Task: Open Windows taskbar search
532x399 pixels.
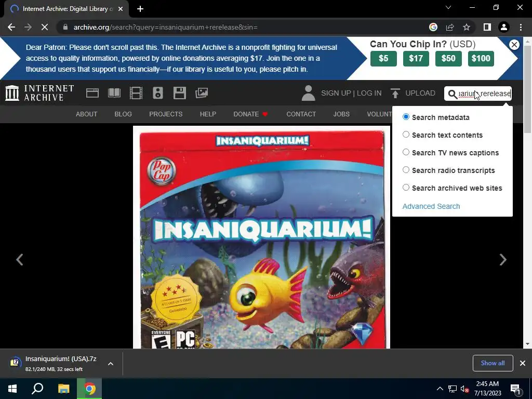Action: click(x=37, y=389)
